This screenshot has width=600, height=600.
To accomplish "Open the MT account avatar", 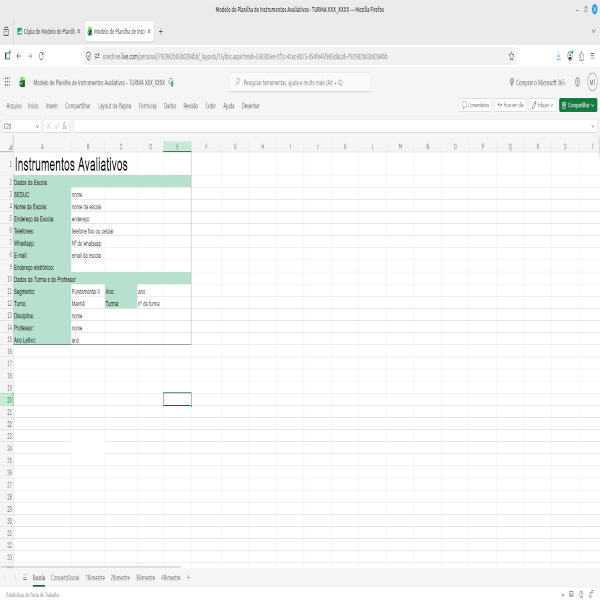I will (x=592, y=82).
